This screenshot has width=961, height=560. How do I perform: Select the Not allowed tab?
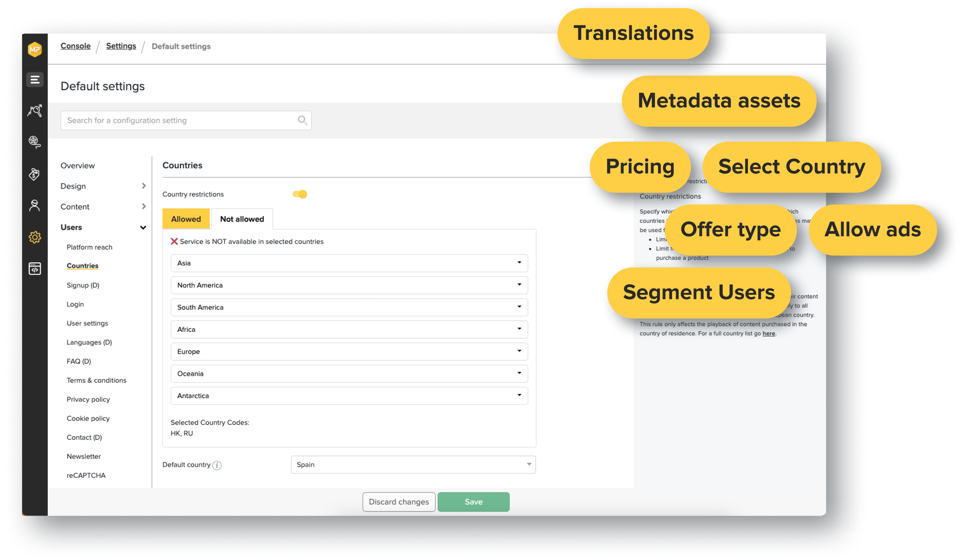(x=242, y=219)
